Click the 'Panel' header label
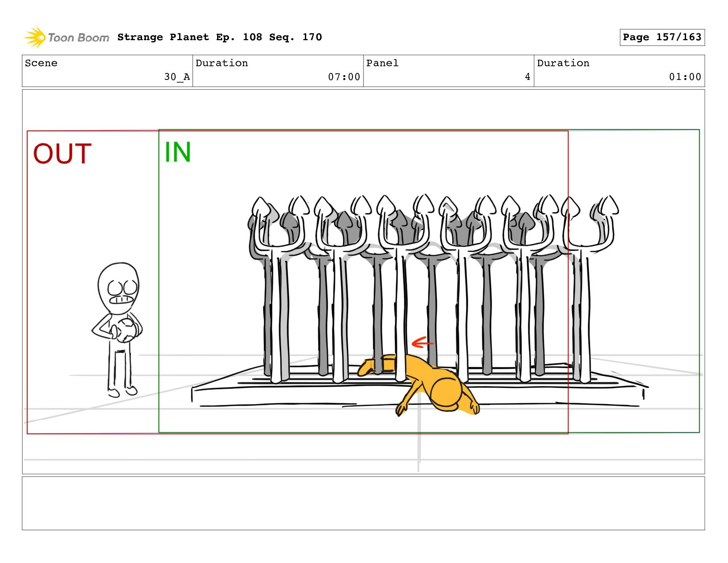This screenshot has width=728, height=563. [383, 63]
